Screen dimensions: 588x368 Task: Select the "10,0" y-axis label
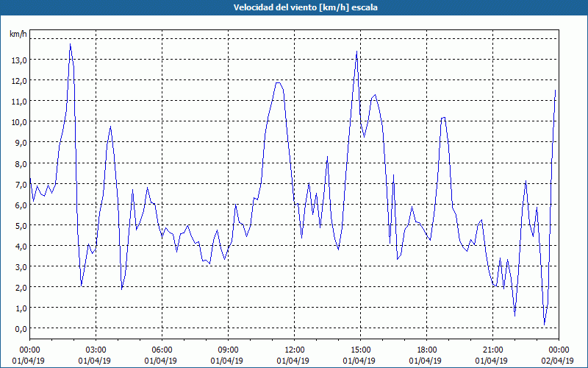click(18, 121)
